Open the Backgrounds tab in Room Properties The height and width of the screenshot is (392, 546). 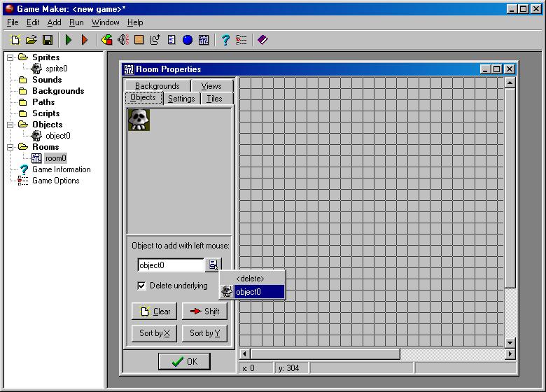[157, 86]
